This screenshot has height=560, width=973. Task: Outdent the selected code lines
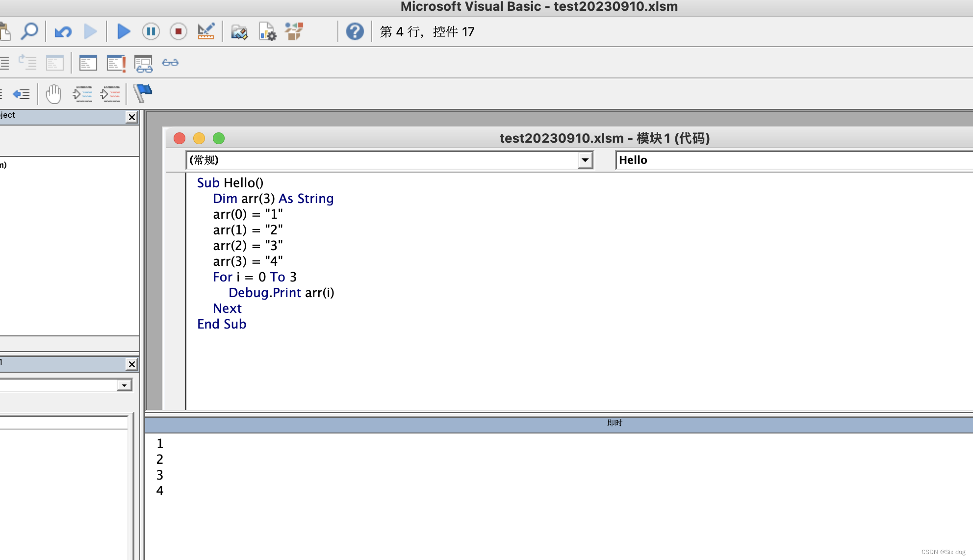point(21,94)
